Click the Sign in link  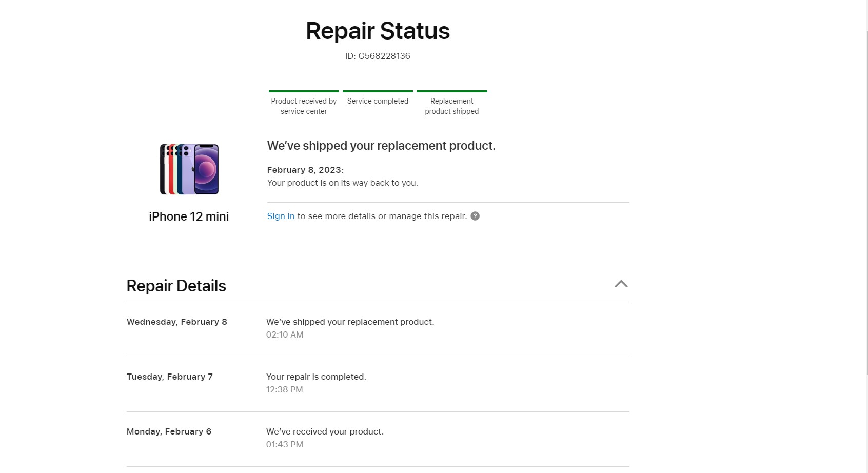281,216
